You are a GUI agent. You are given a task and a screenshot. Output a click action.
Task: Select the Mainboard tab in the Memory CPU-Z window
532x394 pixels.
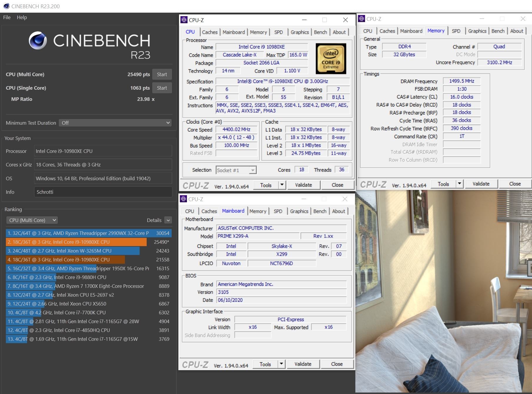click(x=411, y=31)
